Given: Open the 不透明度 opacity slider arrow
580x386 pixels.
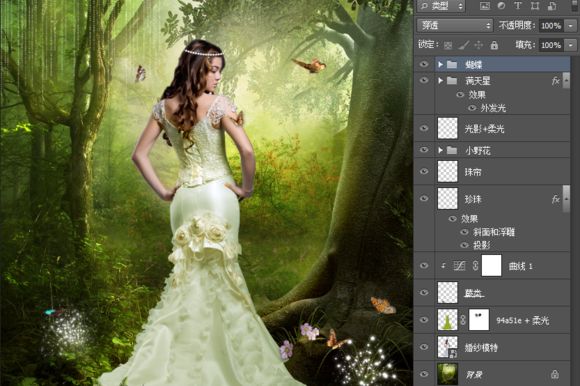Looking at the screenshot, I should click(571, 26).
